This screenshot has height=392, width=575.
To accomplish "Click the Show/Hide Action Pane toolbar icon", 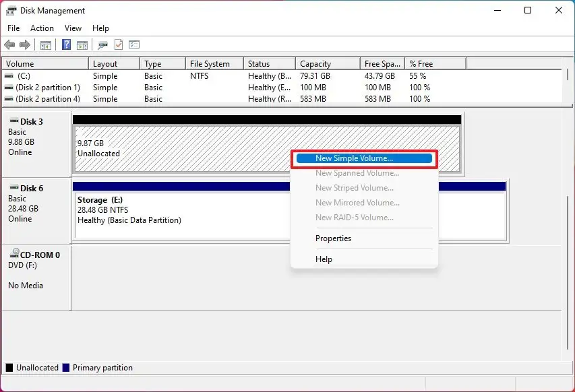I will 82,44.
